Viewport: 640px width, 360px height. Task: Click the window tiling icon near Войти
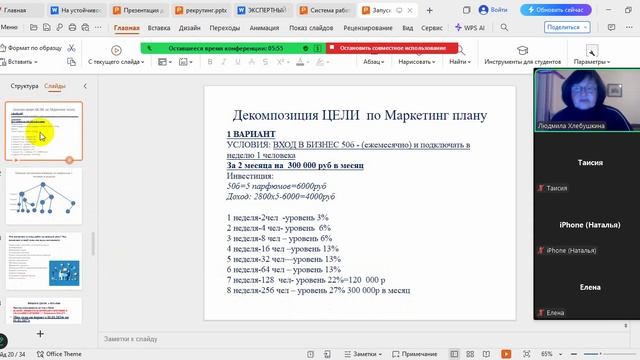(x=467, y=10)
